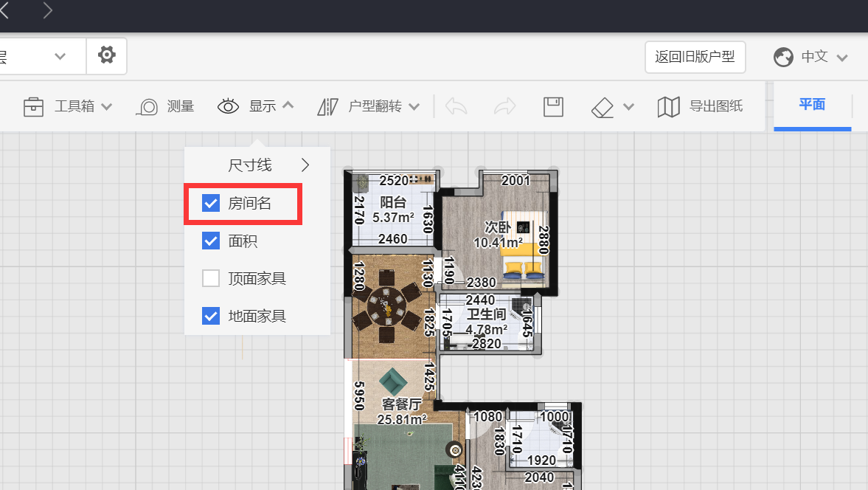Click the teal armchair in living room
Viewport: 868px width, 490px height.
pyautogui.click(x=393, y=381)
